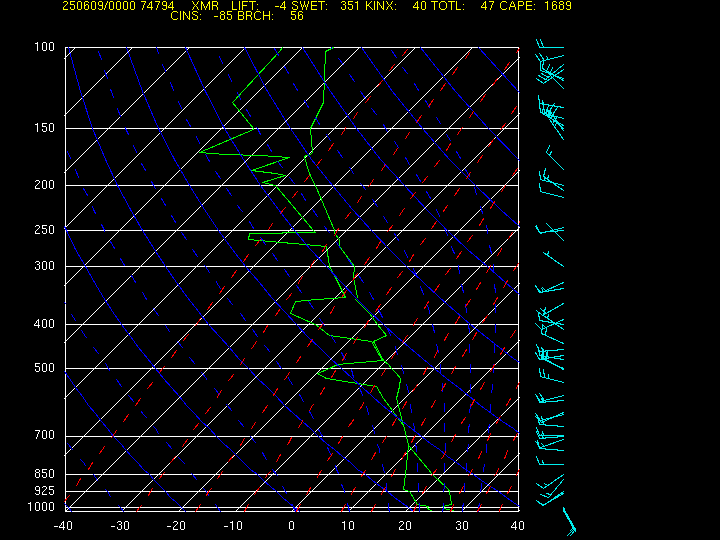Select the CAPE value 1689
This screenshot has height=540, width=720.
557,6
